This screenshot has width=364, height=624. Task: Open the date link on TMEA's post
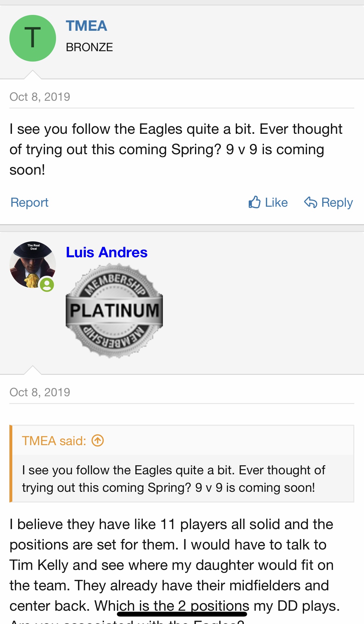[40, 97]
